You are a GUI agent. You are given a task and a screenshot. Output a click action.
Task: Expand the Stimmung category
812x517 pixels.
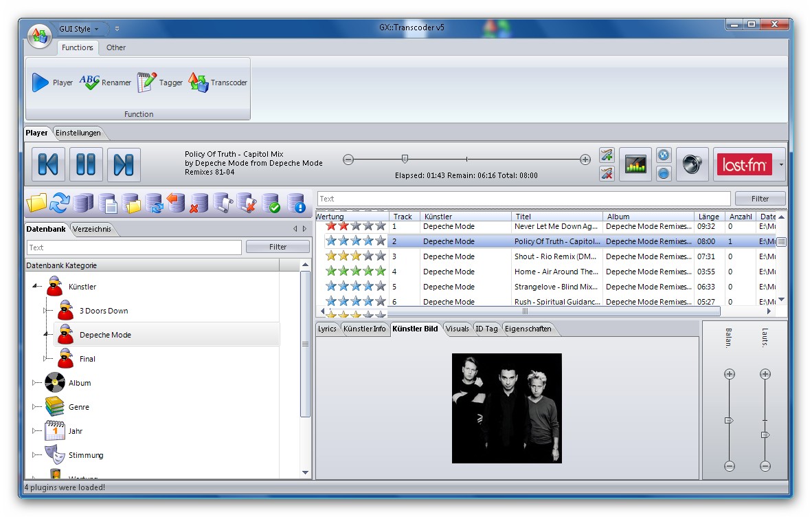pos(34,455)
